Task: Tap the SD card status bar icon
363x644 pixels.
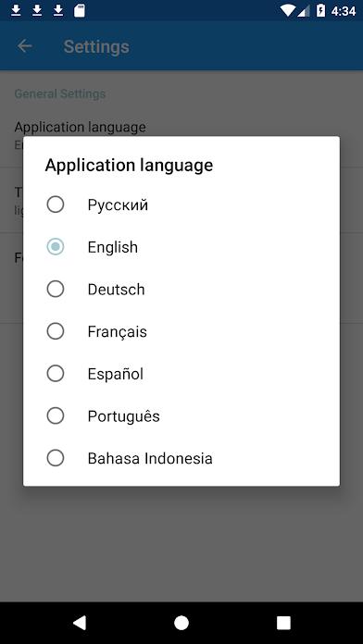Action: pos(80,11)
